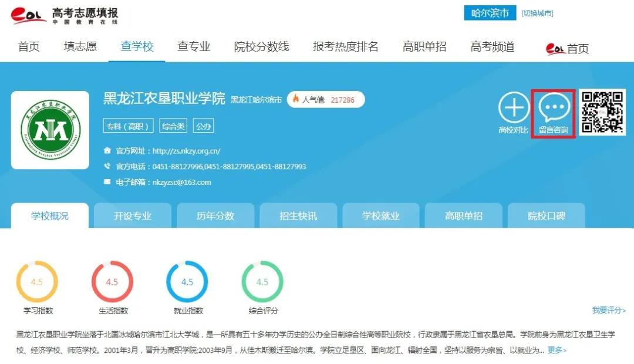Switch to the 高职单招 school tab
This screenshot has height=364, width=634.
point(464,215)
